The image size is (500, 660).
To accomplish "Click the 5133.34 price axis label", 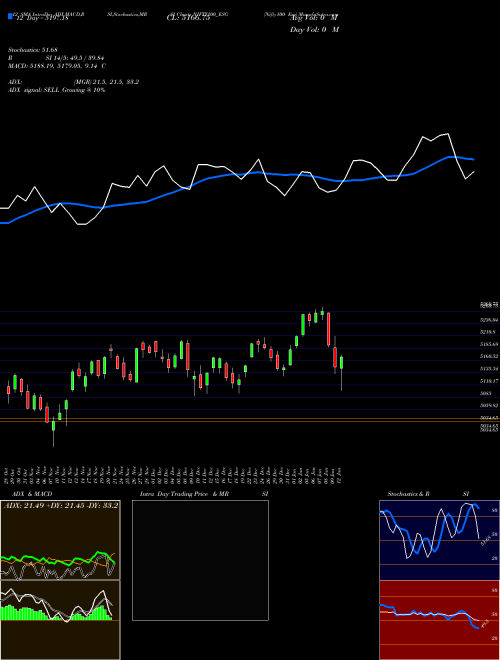I will coord(489,368).
